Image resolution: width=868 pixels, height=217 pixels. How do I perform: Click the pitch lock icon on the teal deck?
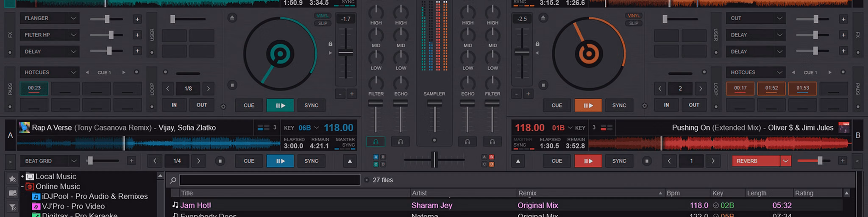click(x=330, y=44)
